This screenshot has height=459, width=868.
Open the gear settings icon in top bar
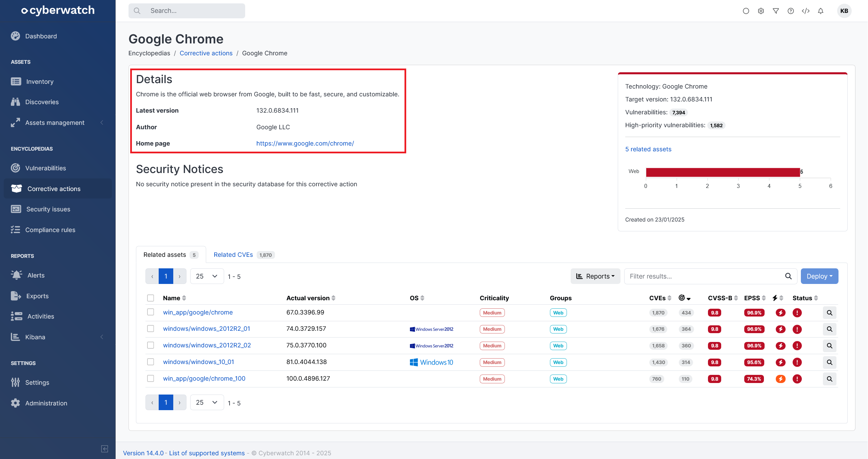pos(761,11)
